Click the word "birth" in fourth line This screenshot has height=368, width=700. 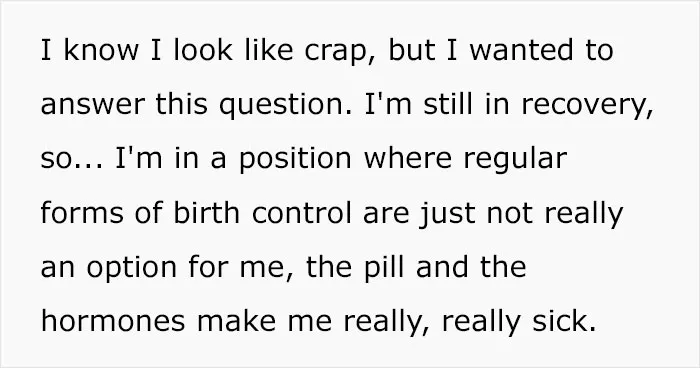click(x=207, y=213)
